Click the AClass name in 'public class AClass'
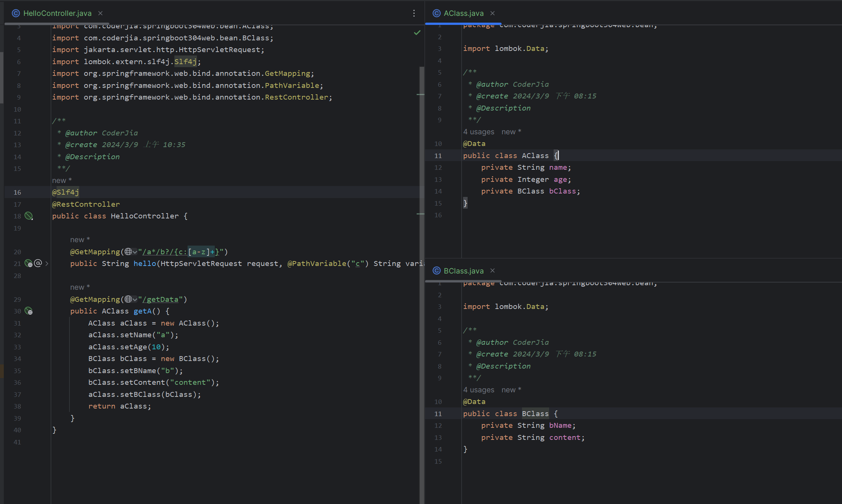 [535, 155]
